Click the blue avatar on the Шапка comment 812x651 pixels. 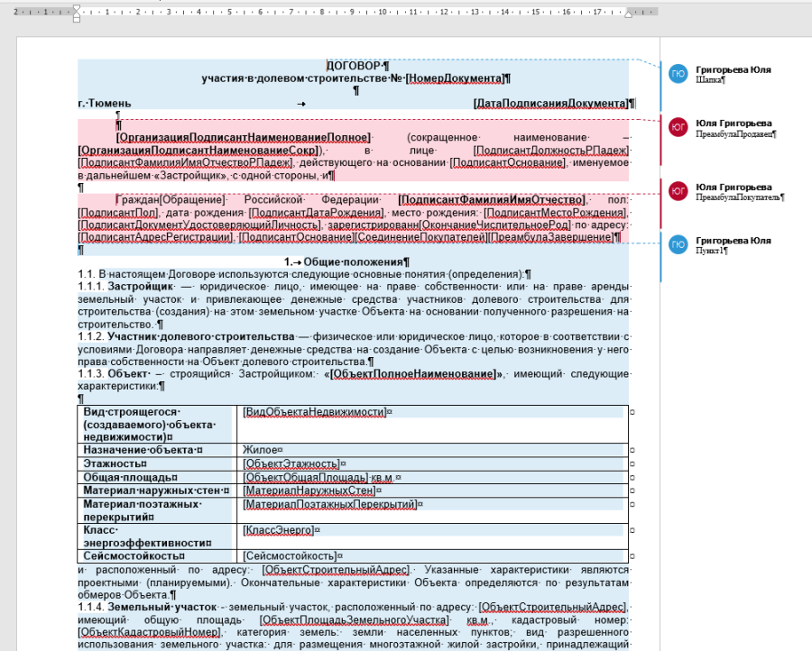click(678, 74)
